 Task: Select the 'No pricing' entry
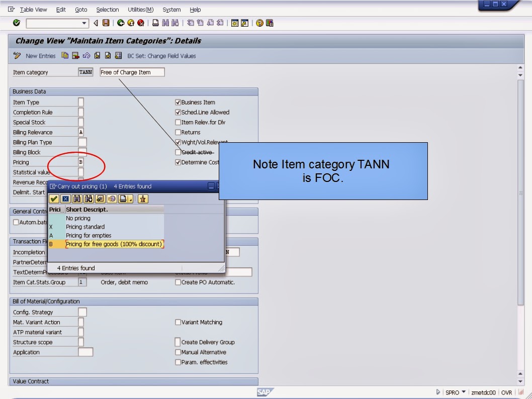click(106, 218)
